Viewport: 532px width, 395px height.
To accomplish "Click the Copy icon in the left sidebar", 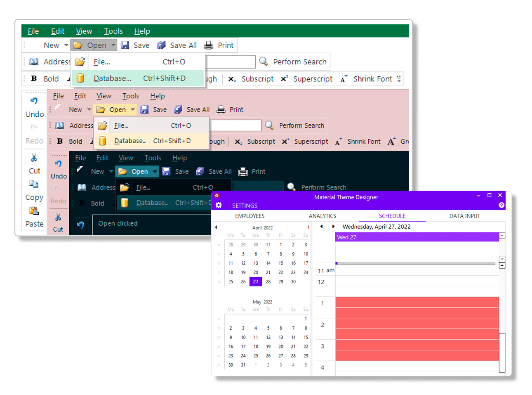I will 34,183.
